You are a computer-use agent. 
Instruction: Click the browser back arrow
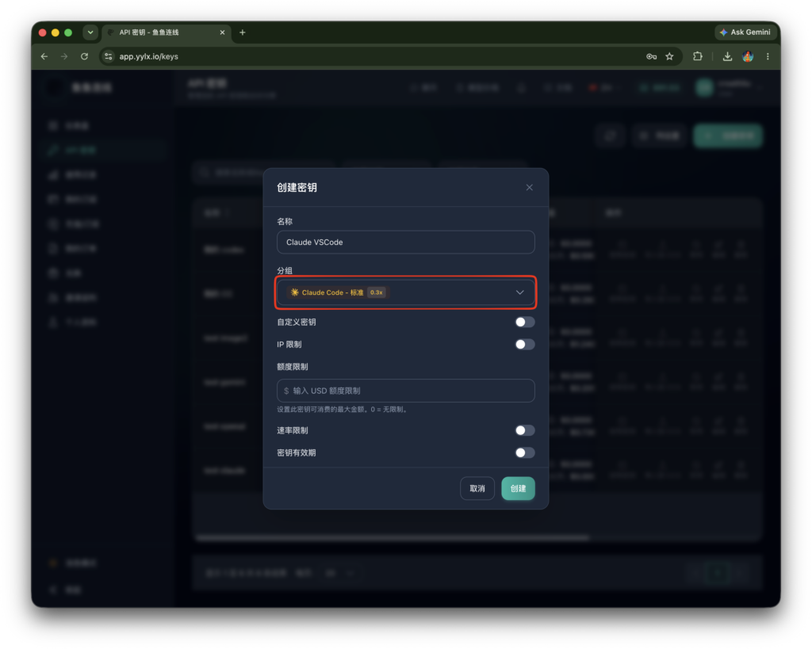click(44, 56)
